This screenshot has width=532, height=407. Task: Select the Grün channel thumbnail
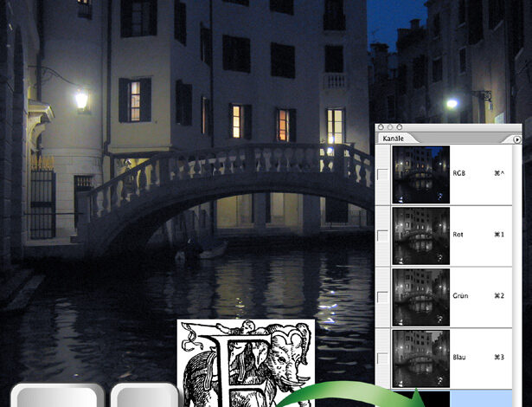[421, 297]
